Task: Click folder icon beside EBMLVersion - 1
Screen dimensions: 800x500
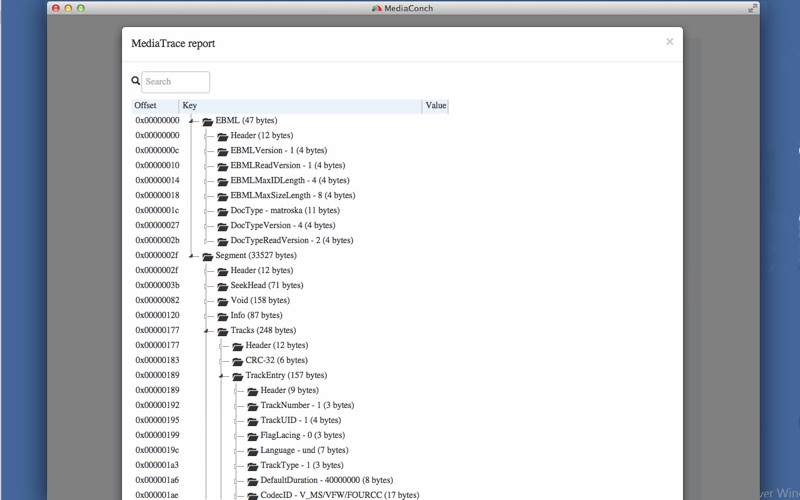Action: (x=222, y=152)
